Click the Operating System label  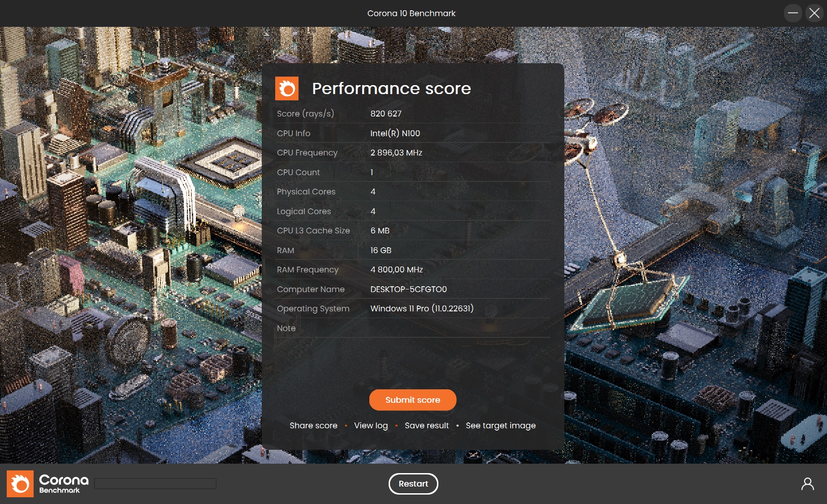[313, 309]
